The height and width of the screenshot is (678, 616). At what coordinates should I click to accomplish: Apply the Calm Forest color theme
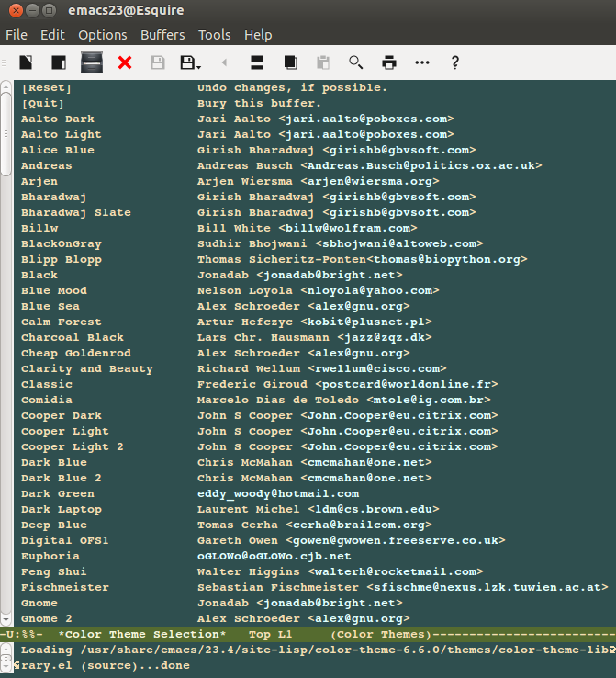tap(62, 322)
